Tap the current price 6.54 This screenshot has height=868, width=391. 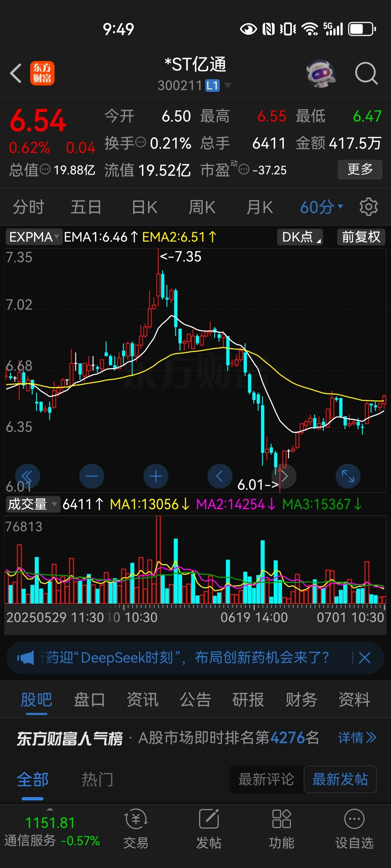point(38,121)
